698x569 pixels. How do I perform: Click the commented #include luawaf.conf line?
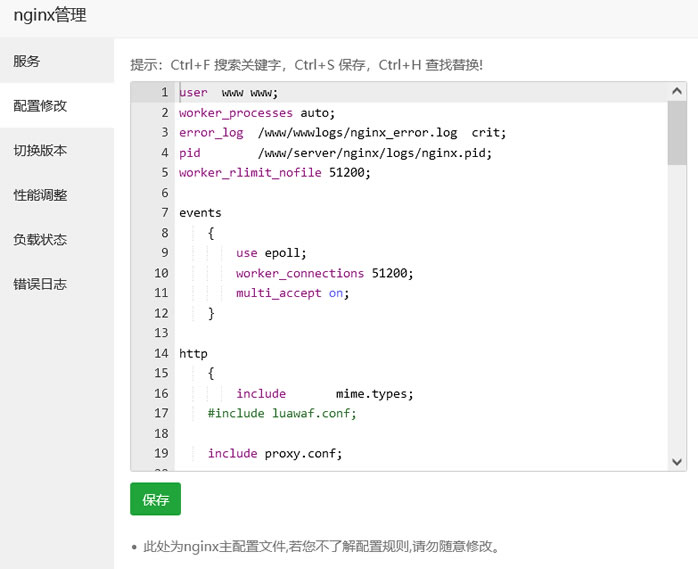tap(281, 413)
